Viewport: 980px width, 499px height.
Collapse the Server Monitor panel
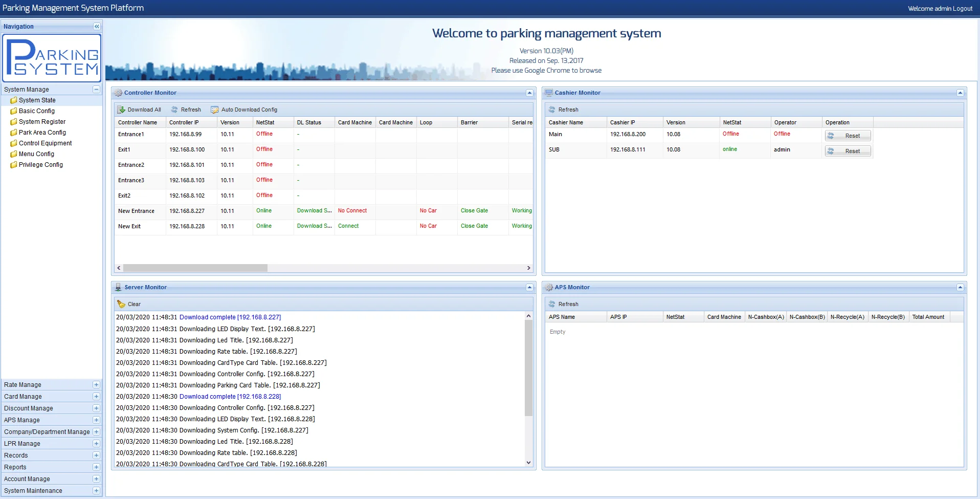pos(529,287)
